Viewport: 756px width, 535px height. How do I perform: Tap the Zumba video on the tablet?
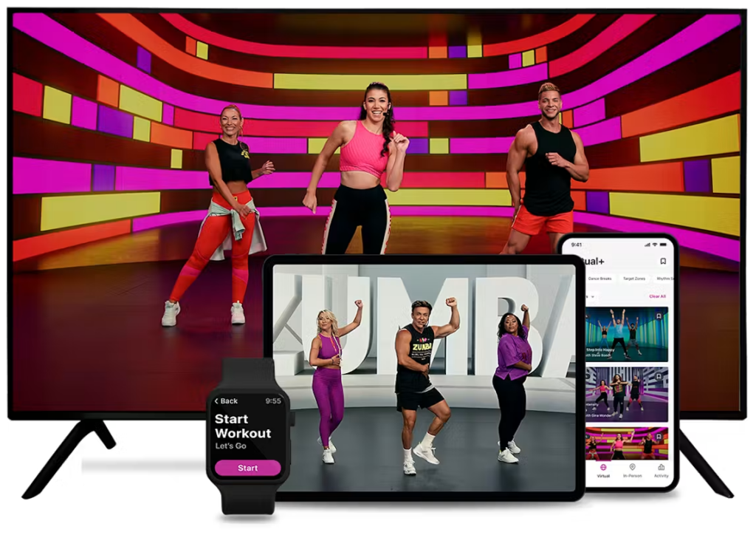pyautogui.click(x=425, y=378)
